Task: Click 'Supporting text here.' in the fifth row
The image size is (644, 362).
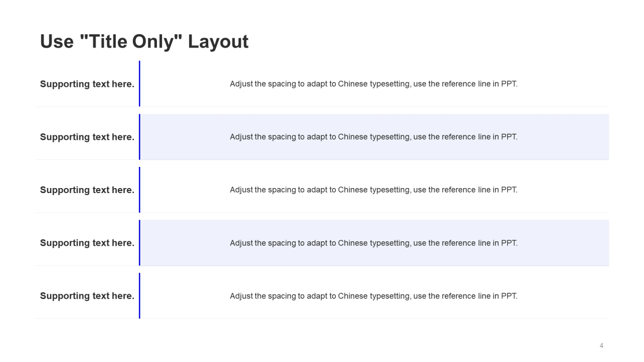Action: coord(87,296)
